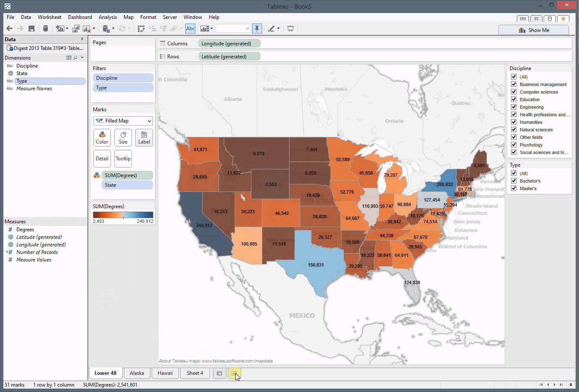The width and height of the screenshot is (579, 392).
Task: Open the Data pane menu arrow
Action: 82,39
